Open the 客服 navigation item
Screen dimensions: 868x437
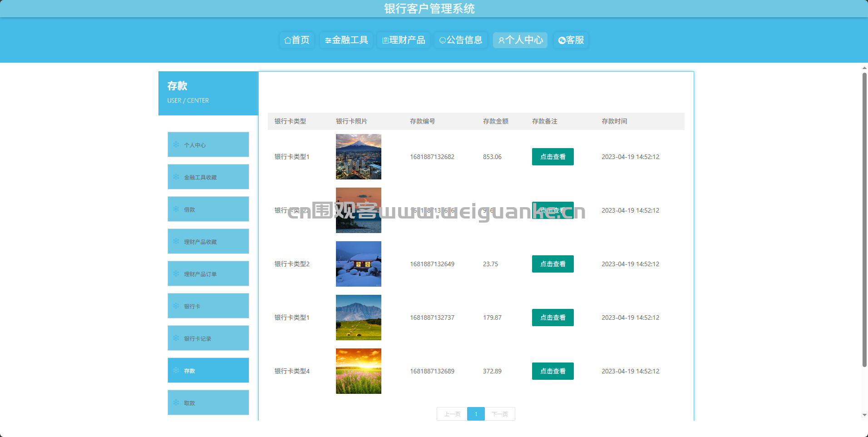click(x=571, y=40)
